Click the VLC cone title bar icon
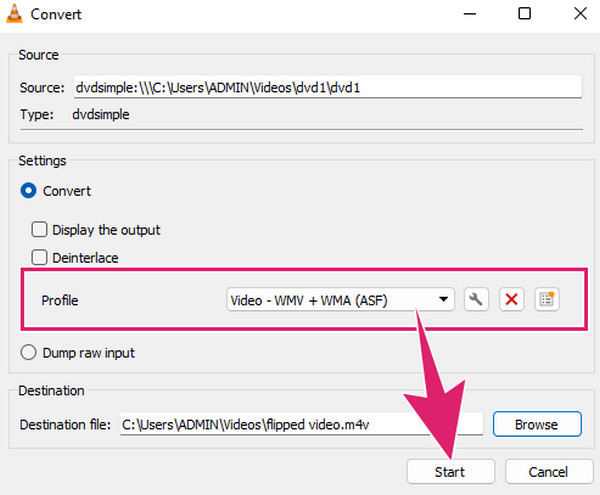Screen dimensions: 600x495 pos(15,13)
